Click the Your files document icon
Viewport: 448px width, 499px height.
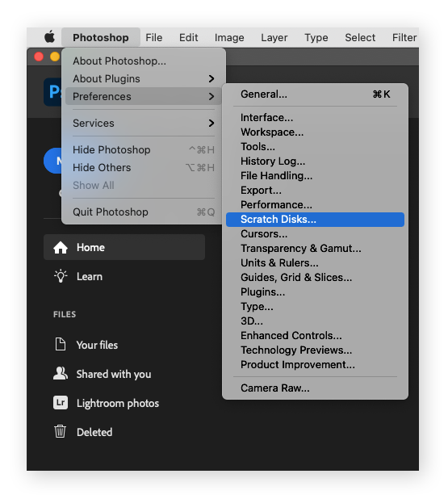60,345
